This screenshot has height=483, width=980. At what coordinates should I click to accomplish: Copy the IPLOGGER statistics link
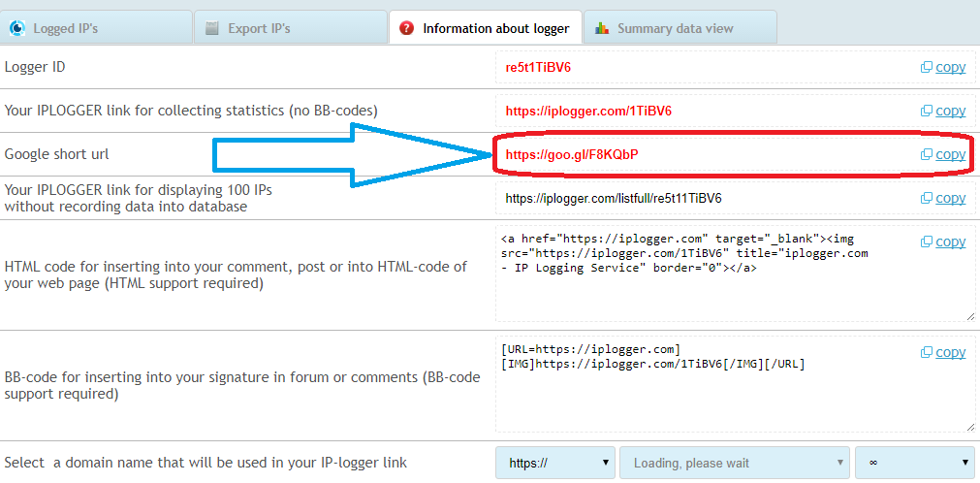tap(950, 111)
